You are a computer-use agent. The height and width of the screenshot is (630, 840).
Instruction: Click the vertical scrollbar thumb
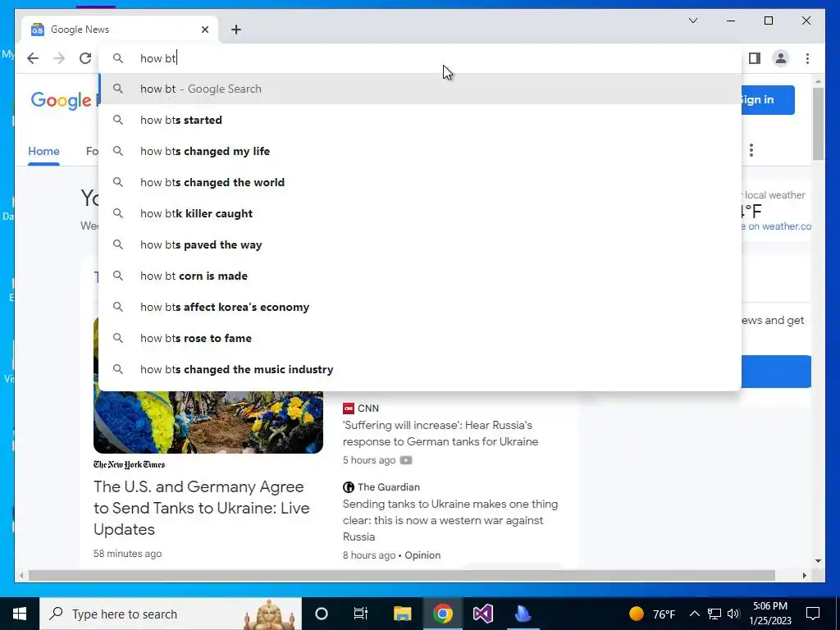tap(818, 123)
